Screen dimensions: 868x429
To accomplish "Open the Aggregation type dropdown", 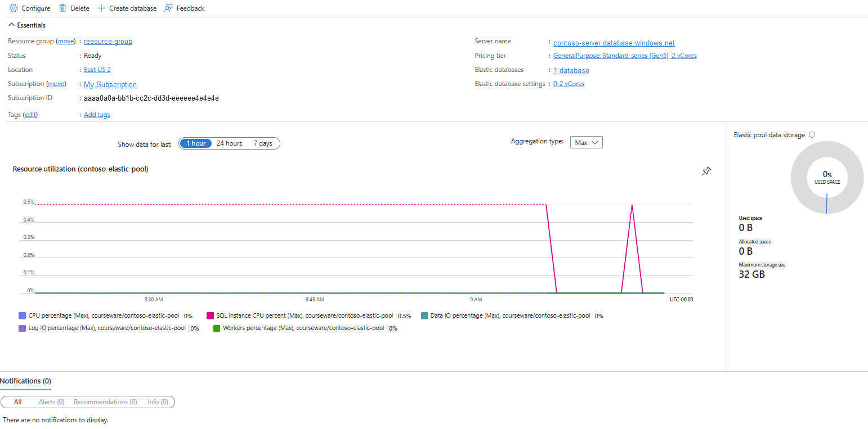I will [586, 143].
